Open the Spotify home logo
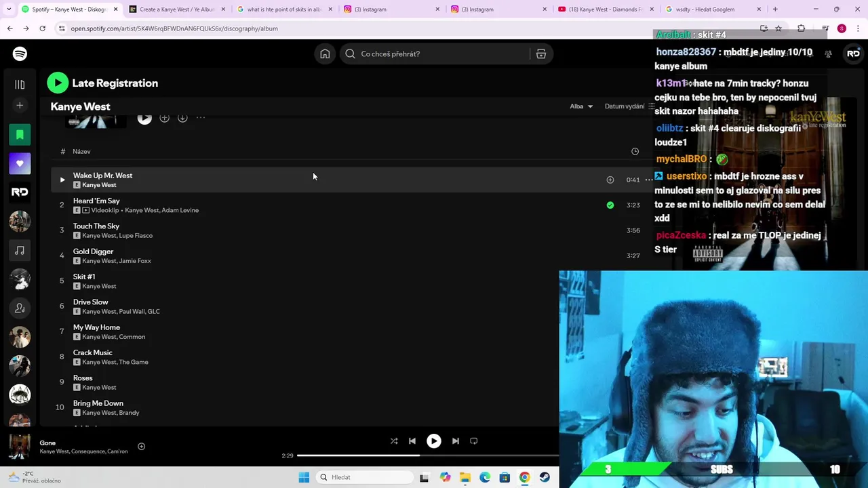Viewport: 868px width, 488px height. [20, 54]
